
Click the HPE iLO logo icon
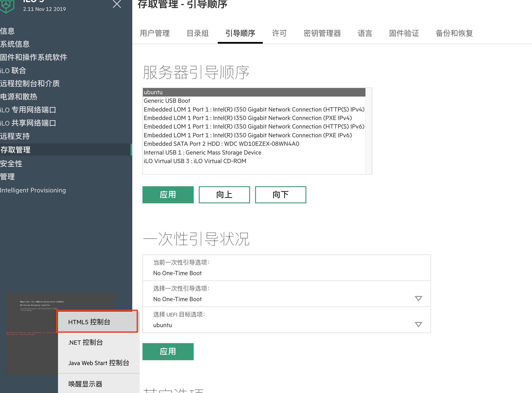tap(7, 6)
